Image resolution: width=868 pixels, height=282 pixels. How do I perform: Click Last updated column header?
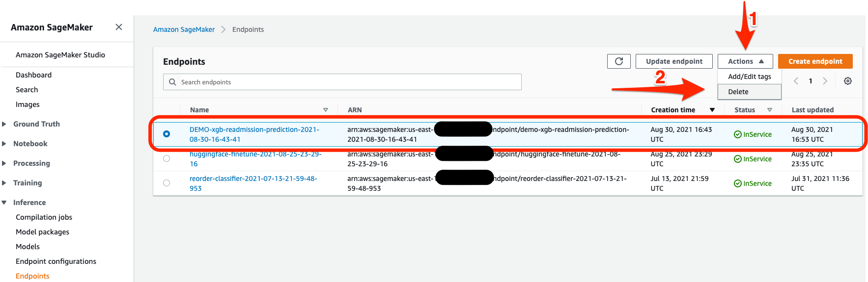(x=812, y=110)
